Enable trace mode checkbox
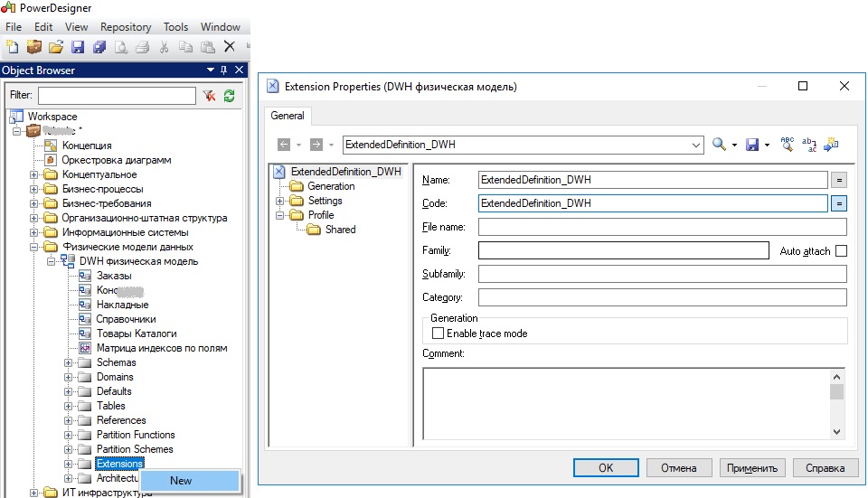The height and width of the screenshot is (498, 868). coord(438,334)
